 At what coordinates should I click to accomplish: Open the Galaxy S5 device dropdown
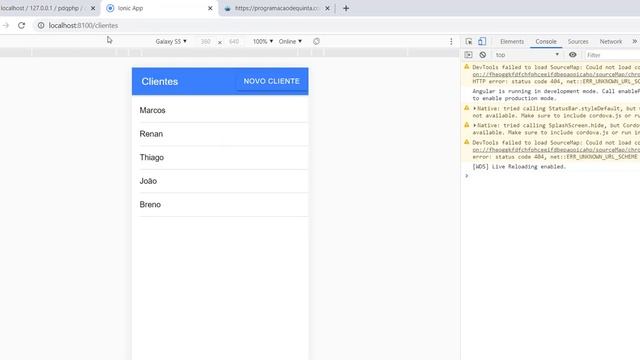(171, 41)
